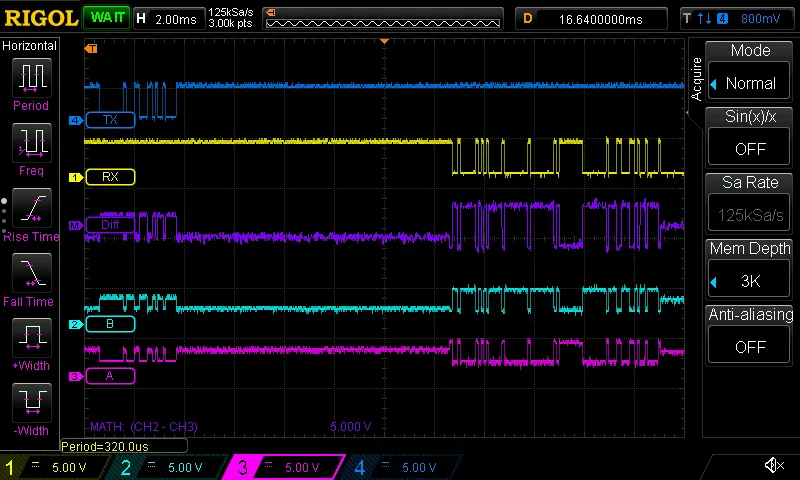Image resolution: width=800 pixels, height=480 pixels.
Task: Open the Acquire side menu tab
Action: pyautogui.click(x=696, y=78)
